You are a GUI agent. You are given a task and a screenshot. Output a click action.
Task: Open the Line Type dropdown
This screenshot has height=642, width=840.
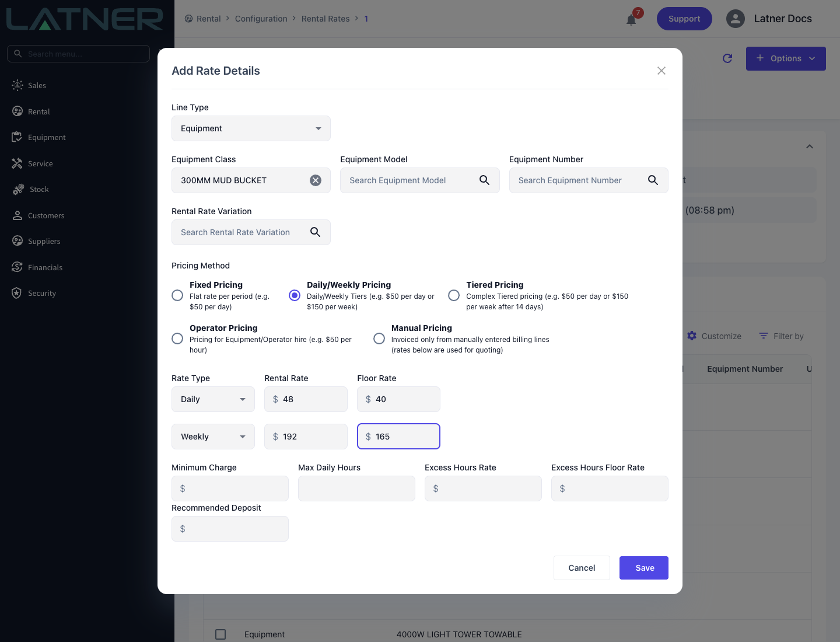[251, 128]
